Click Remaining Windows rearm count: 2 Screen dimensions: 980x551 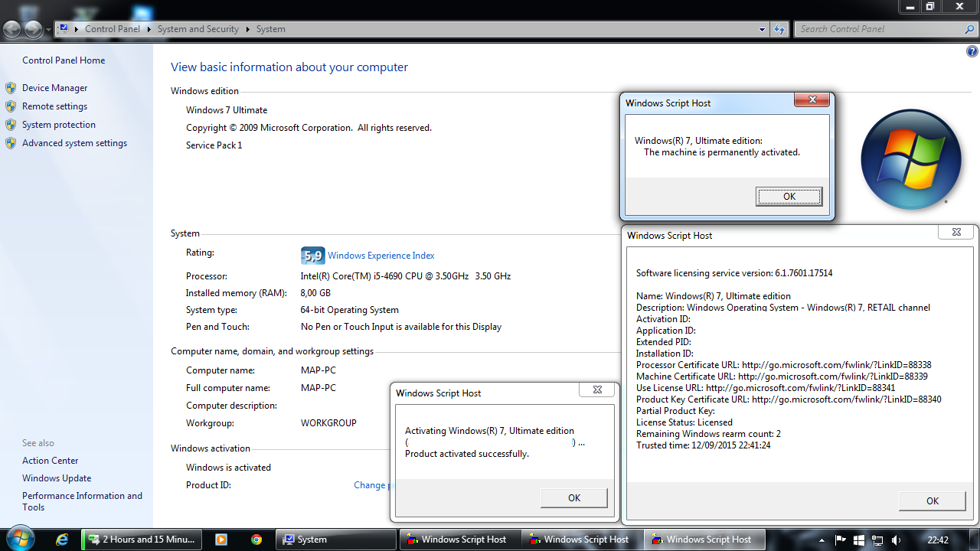click(x=708, y=434)
